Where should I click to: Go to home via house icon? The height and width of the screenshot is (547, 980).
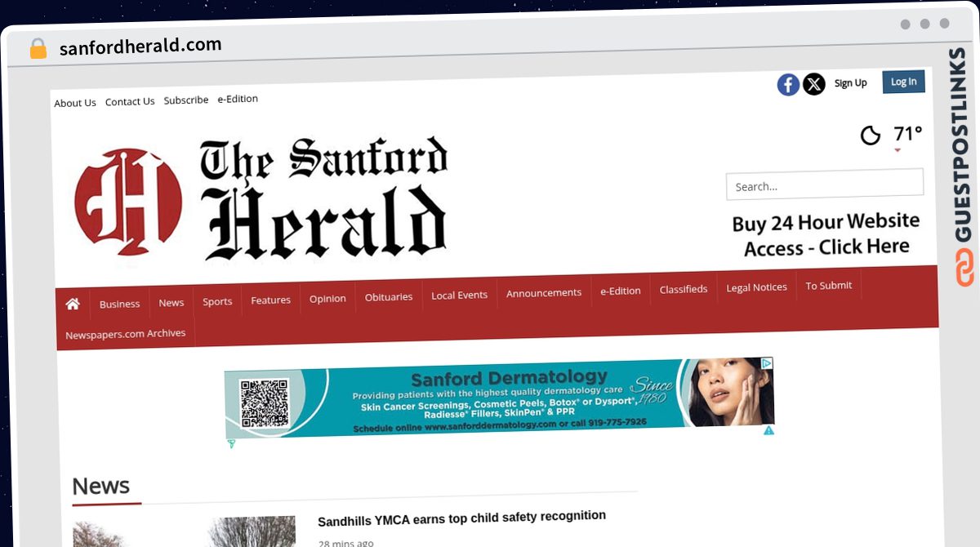73,304
